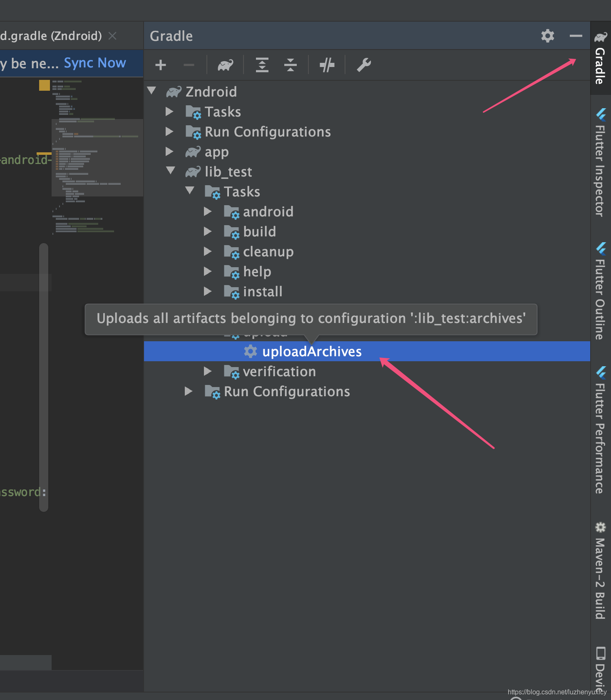Collapse Tasks node under lib_test
The image size is (611, 700).
coord(190,190)
